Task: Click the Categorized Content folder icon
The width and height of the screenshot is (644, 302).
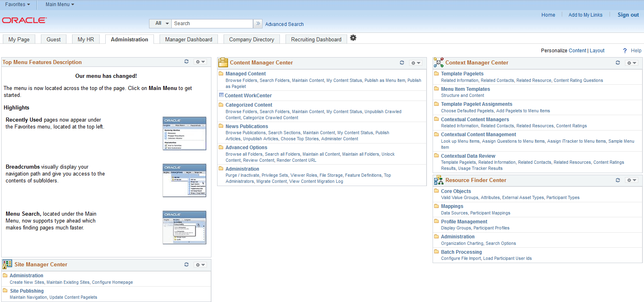Action: click(221, 105)
